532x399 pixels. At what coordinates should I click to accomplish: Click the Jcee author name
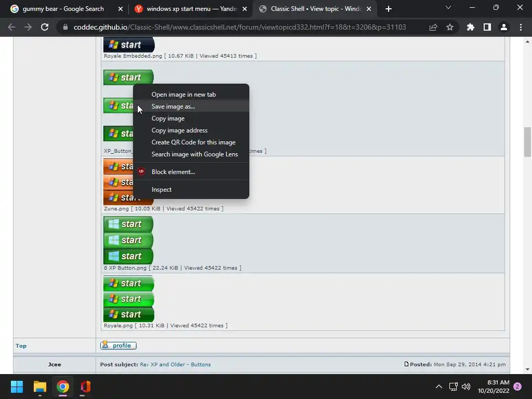[54, 364]
